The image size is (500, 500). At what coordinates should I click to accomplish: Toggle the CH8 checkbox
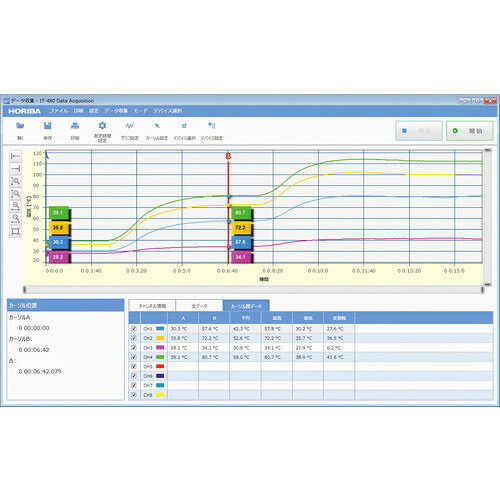pyautogui.click(x=134, y=395)
